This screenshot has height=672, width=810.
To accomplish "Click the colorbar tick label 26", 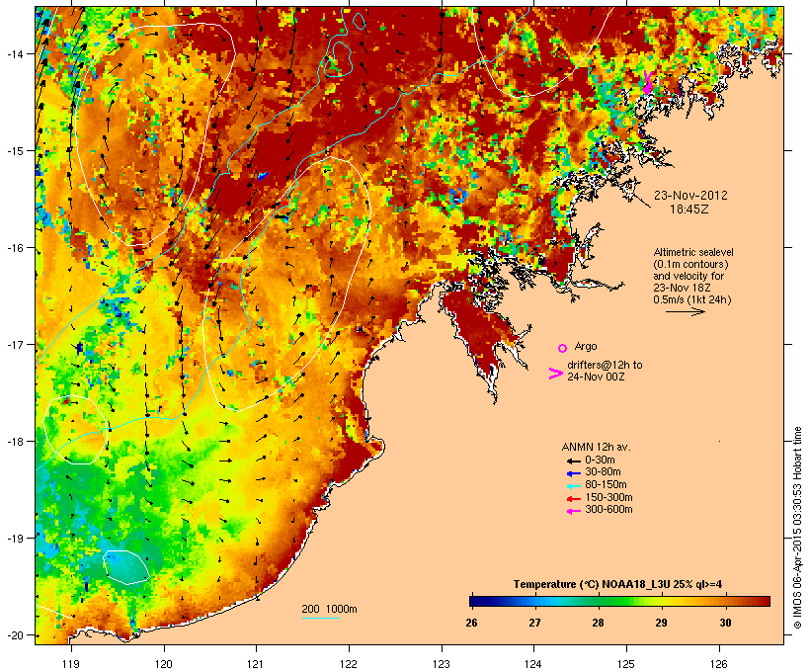I will [x=471, y=623].
